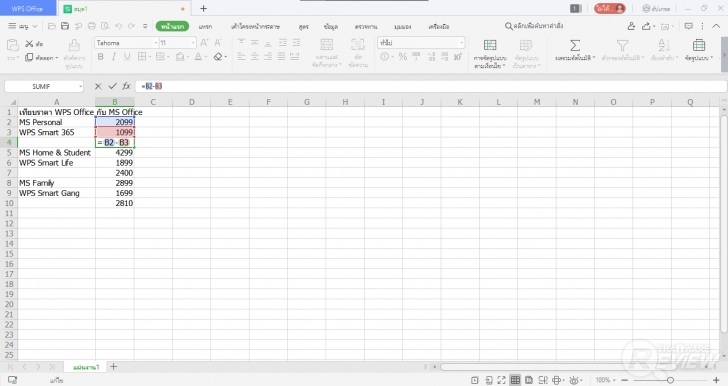Open the fill color dropdown arrow

[188, 57]
